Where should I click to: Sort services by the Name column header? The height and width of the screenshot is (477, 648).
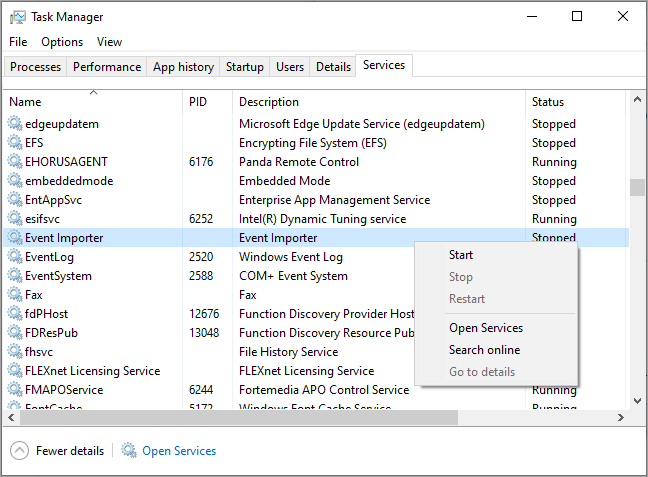click(25, 102)
